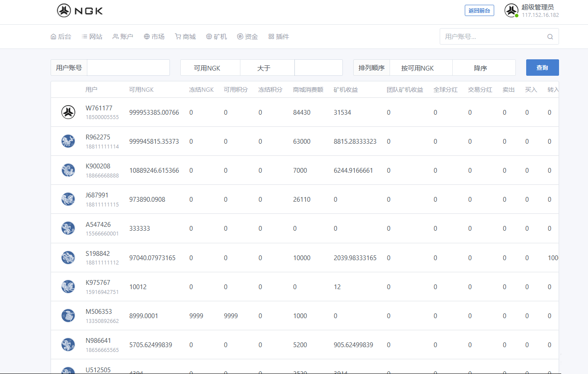
Task: Expand the 可用NGK field dropdown
Action: (x=210, y=68)
